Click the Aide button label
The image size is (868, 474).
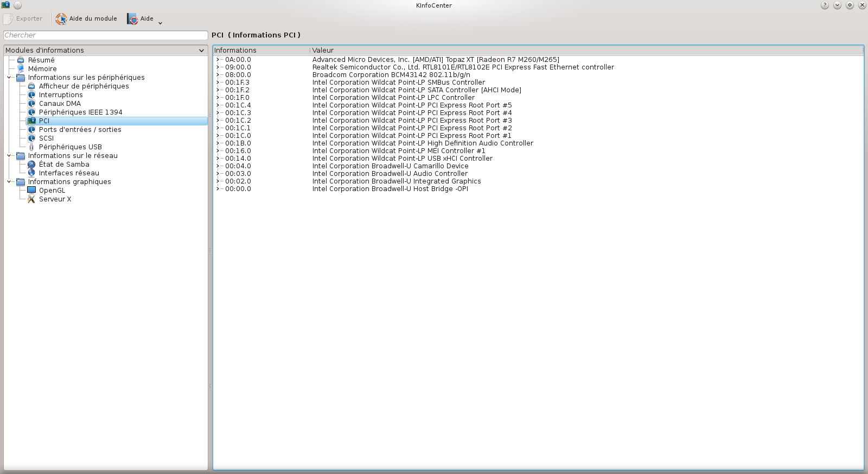point(147,18)
